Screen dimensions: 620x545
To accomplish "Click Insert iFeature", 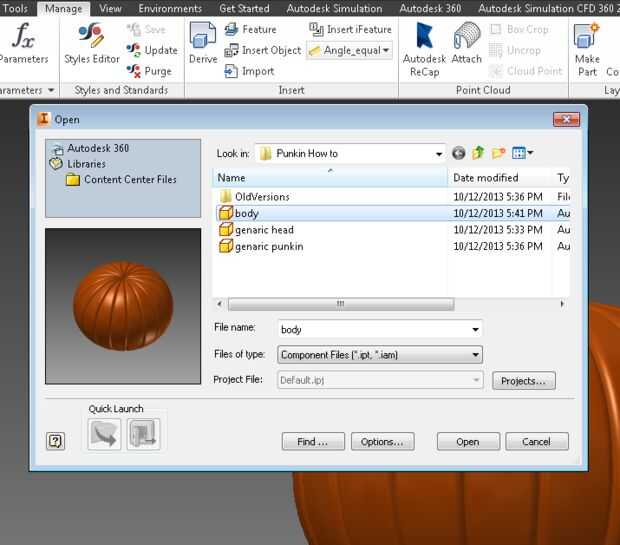I will (350, 29).
